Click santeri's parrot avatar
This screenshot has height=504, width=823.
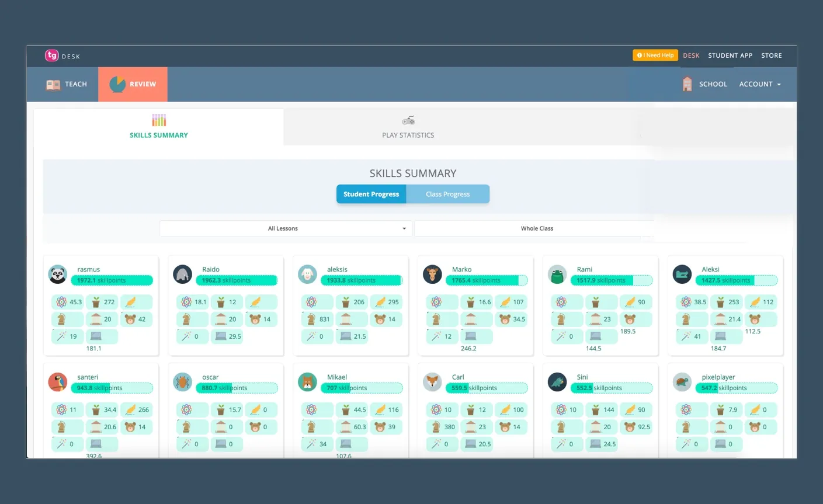click(x=58, y=382)
